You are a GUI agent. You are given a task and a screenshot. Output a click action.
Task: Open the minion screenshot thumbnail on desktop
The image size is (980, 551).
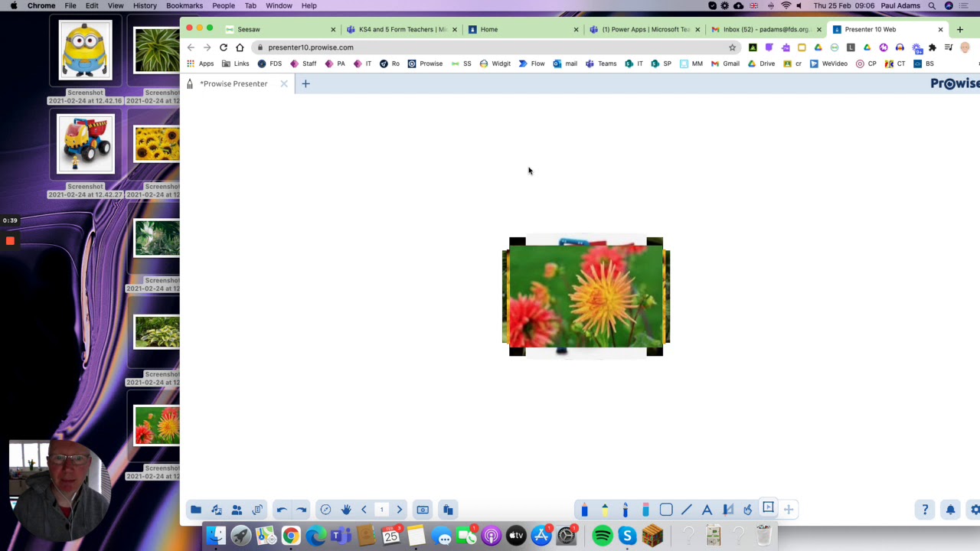85,51
